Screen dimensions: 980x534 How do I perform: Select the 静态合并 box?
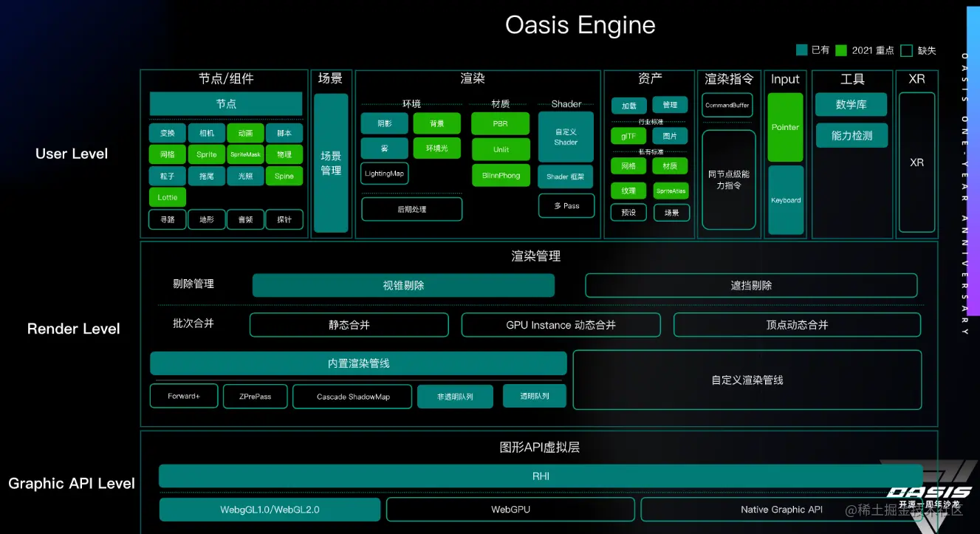click(349, 325)
